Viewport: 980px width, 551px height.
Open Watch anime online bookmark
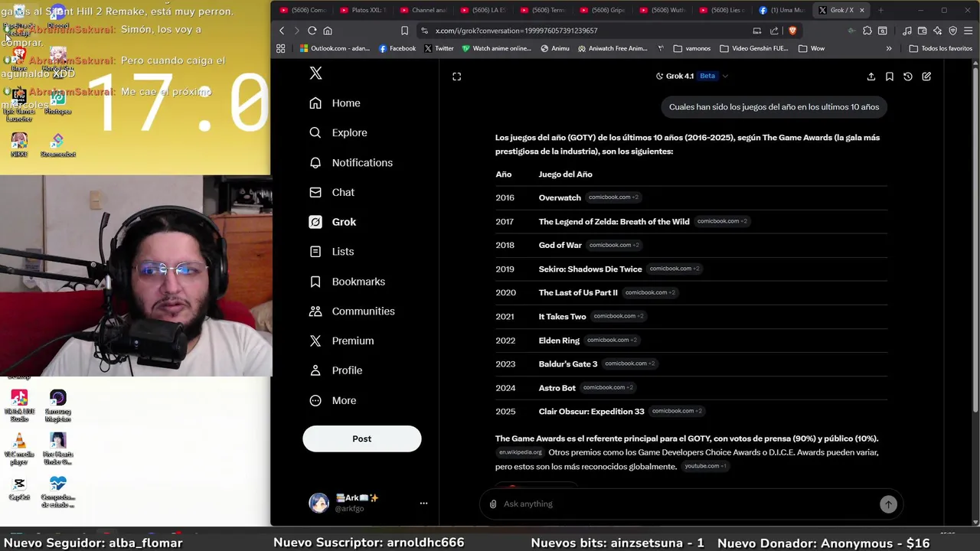point(496,48)
